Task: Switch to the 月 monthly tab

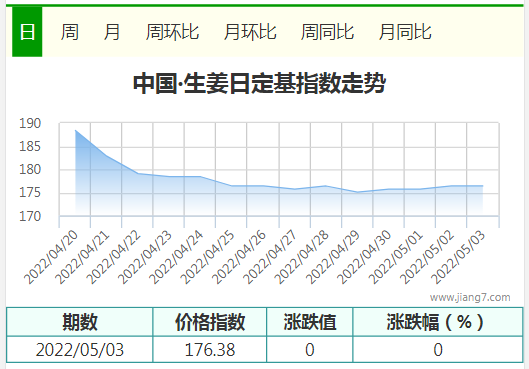Action: click(112, 32)
